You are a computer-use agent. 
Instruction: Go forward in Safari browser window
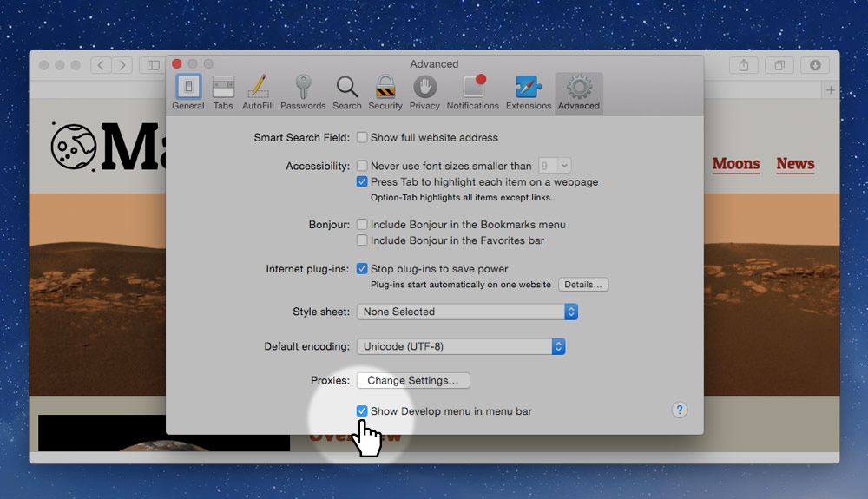[122, 65]
